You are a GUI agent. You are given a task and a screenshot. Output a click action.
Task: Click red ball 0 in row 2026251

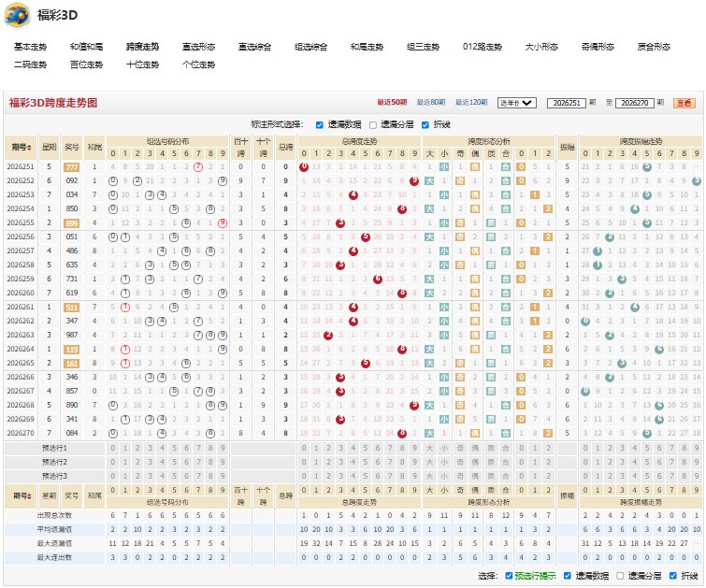[304, 167]
